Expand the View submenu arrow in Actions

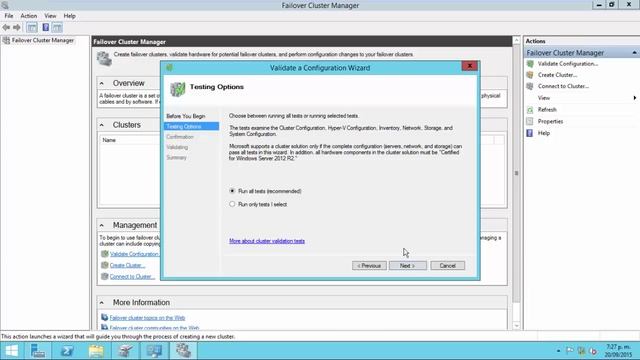[x=635, y=98]
